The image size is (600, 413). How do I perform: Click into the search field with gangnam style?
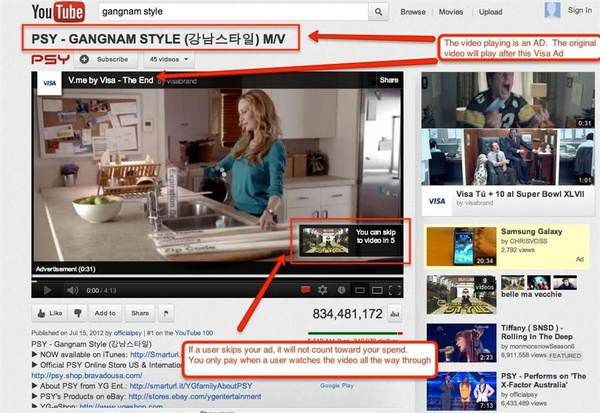(x=233, y=12)
